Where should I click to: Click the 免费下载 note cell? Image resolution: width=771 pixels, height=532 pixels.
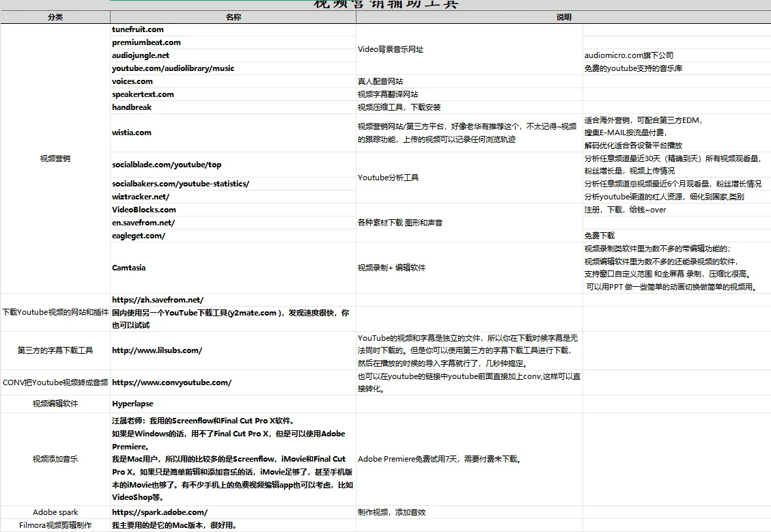(x=677, y=236)
